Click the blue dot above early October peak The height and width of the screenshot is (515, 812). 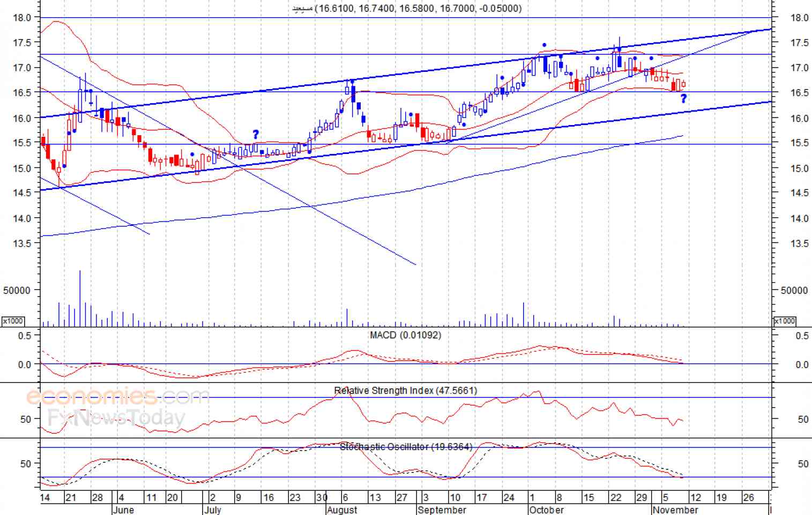point(544,45)
